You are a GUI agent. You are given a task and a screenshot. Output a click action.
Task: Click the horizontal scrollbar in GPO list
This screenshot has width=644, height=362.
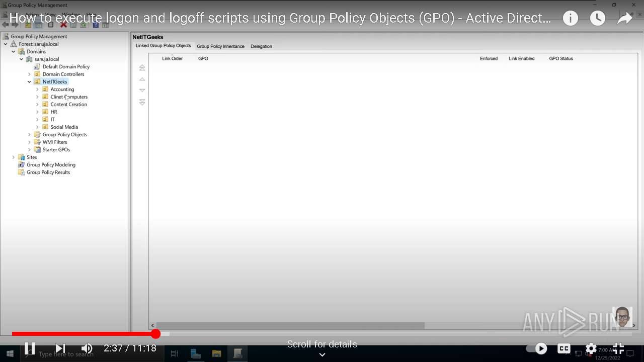tap(290, 326)
